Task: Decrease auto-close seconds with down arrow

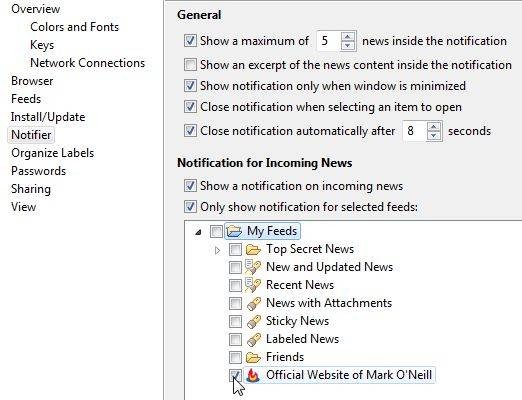Action: pos(434,135)
